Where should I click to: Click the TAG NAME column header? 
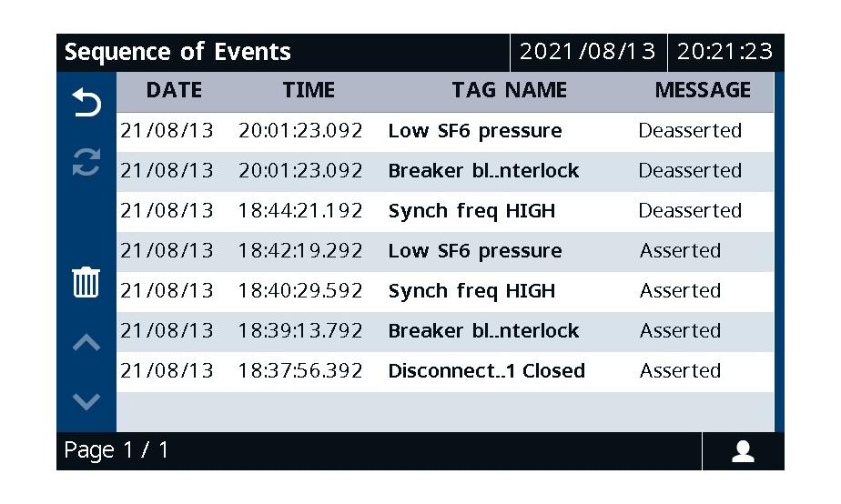[x=510, y=90]
